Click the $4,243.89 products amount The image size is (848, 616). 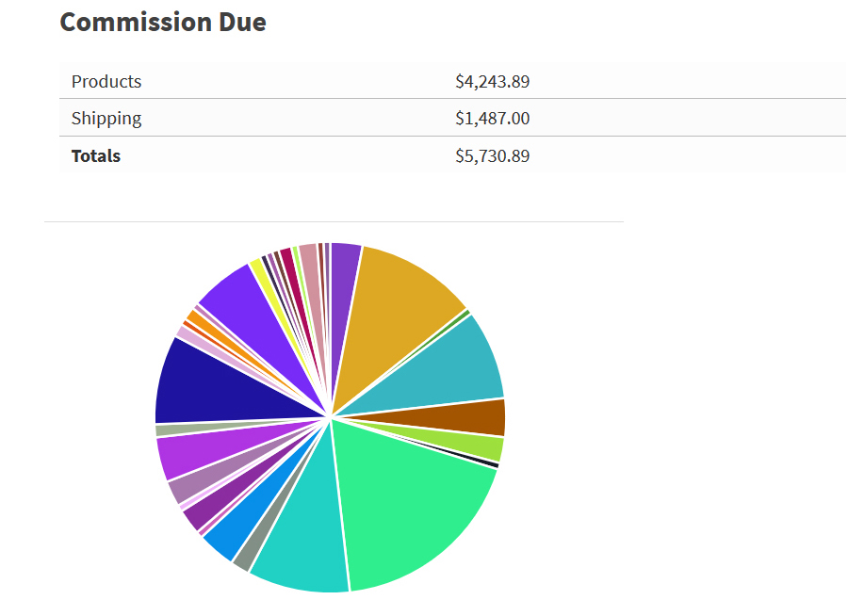492,82
